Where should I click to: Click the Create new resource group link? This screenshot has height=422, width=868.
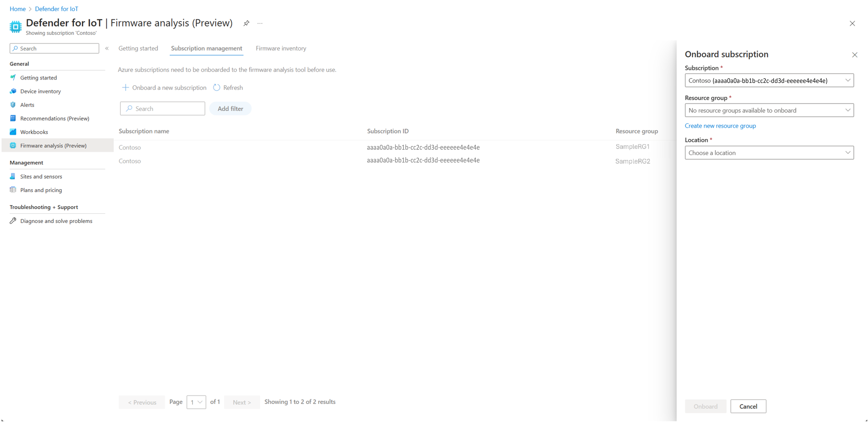[x=720, y=126]
